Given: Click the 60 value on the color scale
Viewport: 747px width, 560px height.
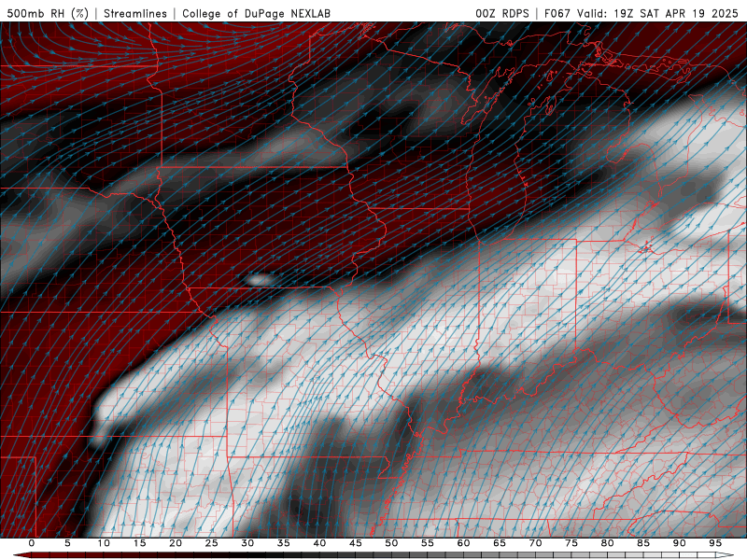Looking at the screenshot, I should point(463,543).
